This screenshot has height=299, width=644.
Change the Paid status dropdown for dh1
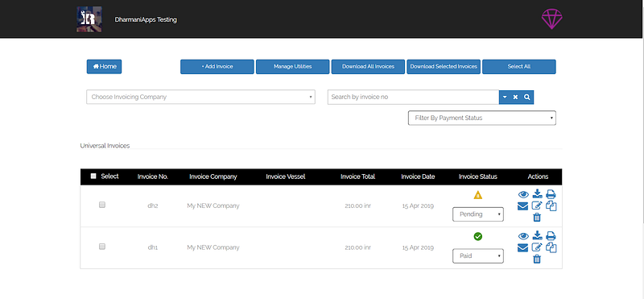tap(478, 255)
